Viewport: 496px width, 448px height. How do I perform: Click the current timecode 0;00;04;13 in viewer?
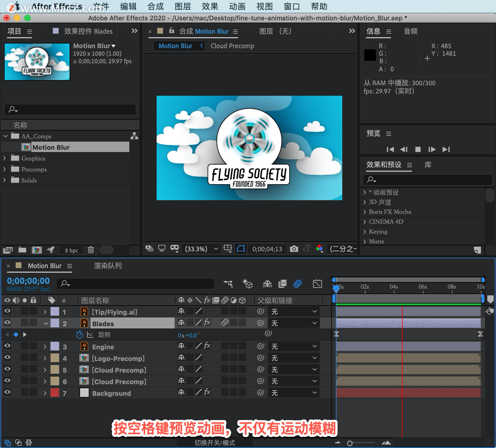[x=267, y=249]
